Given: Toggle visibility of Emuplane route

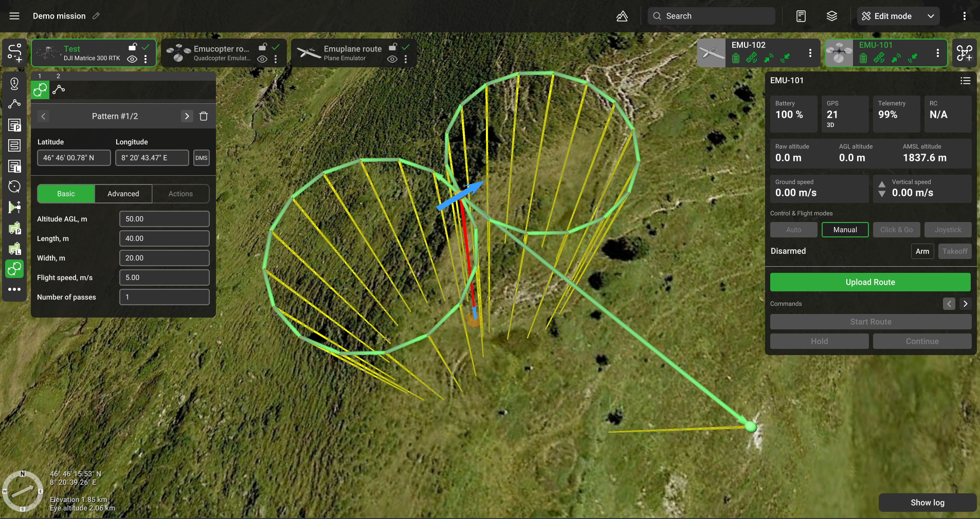Looking at the screenshot, I should pos(392,59).
